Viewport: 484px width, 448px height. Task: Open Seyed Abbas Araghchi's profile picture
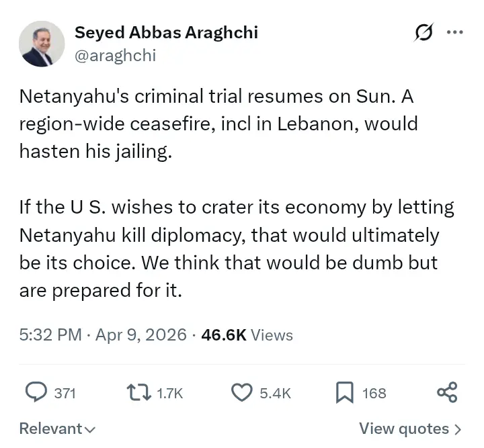[42, 44]
